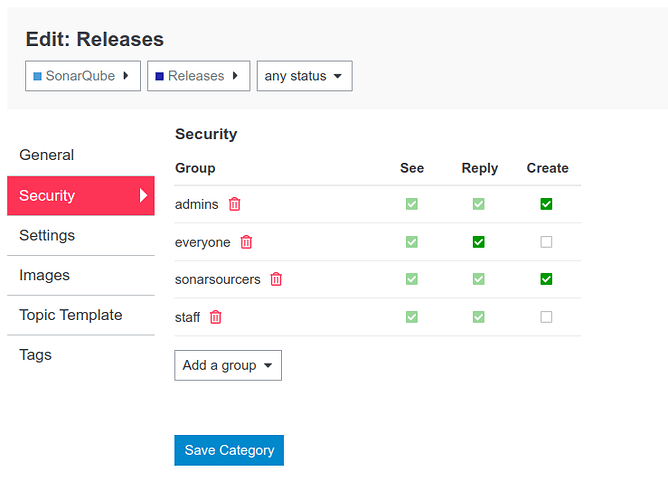Click the sonarsourcers group name

click(218, 279)
